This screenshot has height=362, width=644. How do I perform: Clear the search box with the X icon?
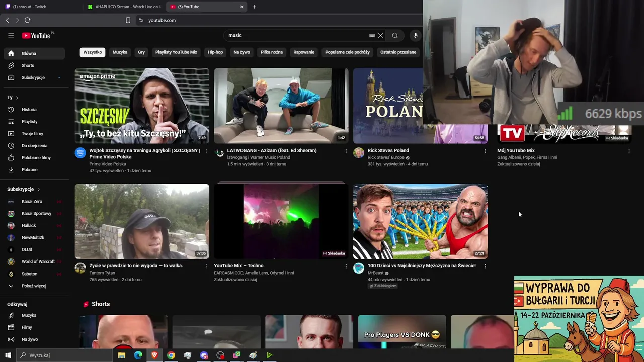[x=381, y=36]
